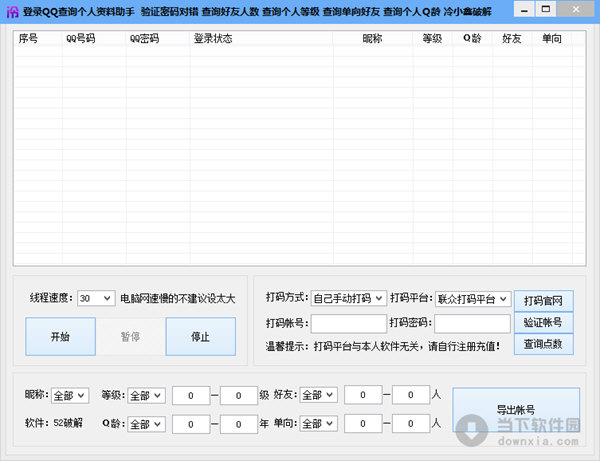Click the 查询点数 button

pos(543,344)
